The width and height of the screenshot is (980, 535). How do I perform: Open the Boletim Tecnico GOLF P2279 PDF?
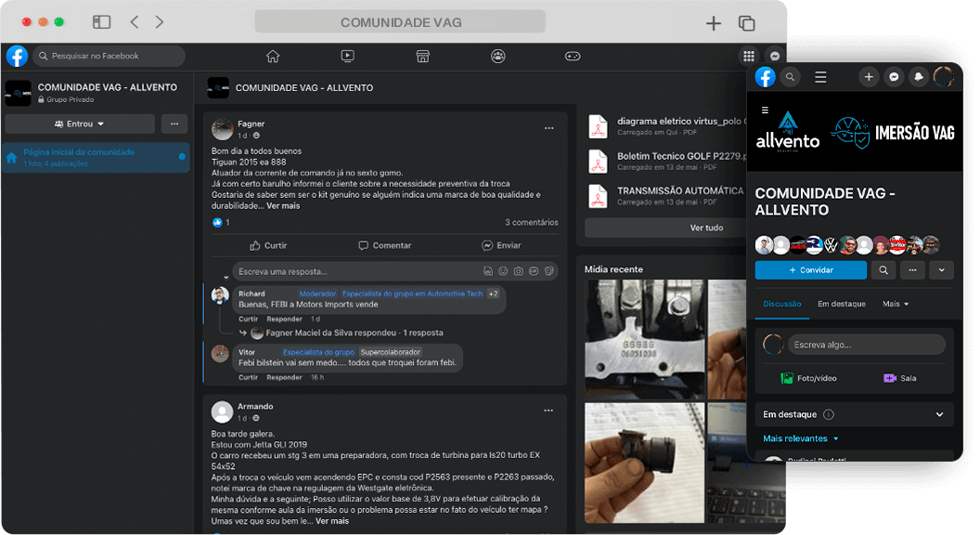point(666,162)
